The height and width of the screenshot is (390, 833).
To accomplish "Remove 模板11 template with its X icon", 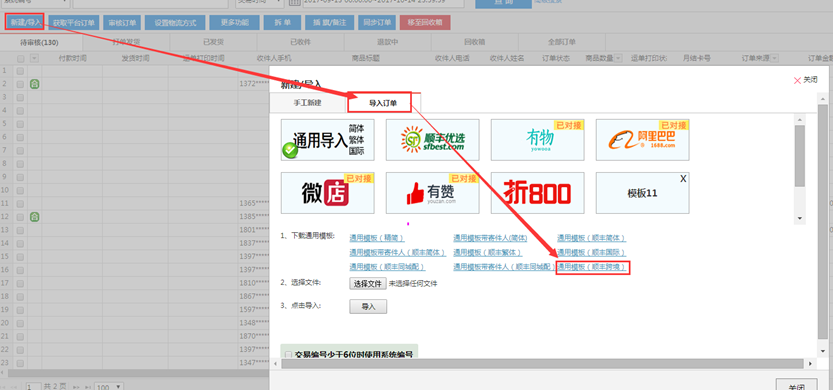I will 683,179.
